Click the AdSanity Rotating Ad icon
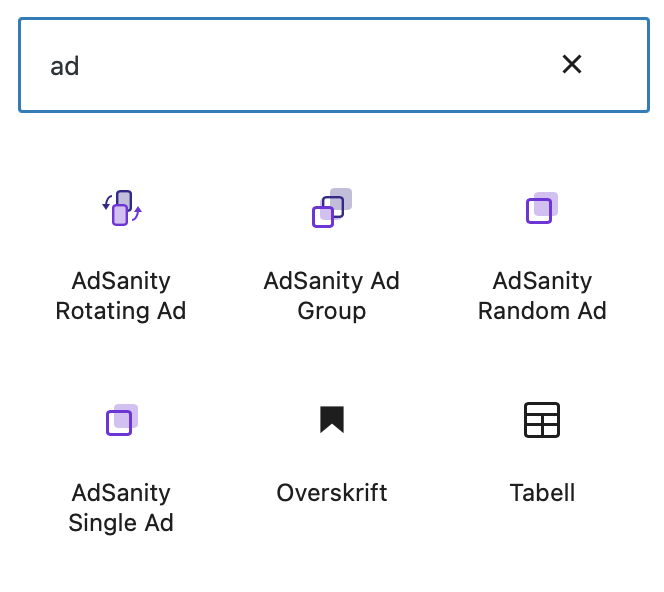This screenshot has width=664, height=592. pyautogui.click(x=121, y=208)
